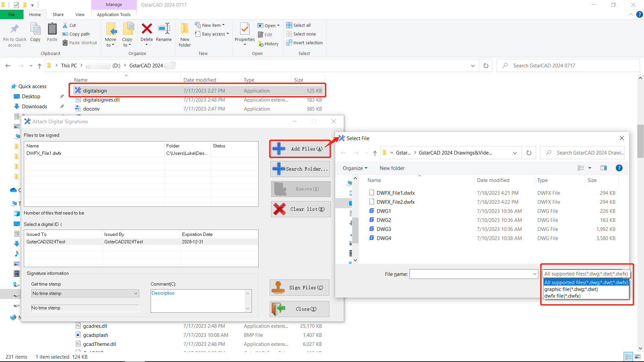Click Clear list button

tap(301, 209)
